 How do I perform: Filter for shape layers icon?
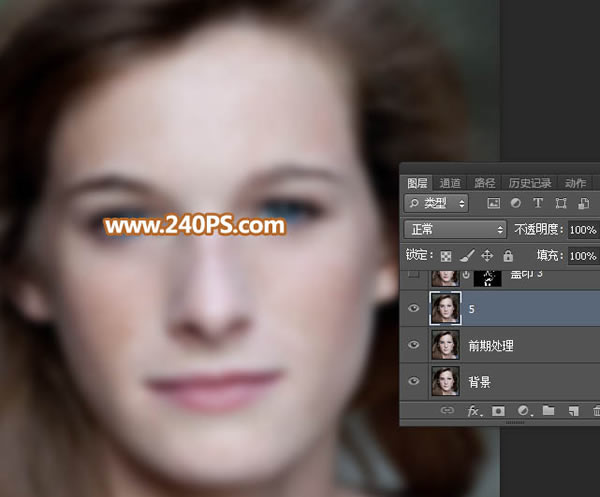pyautogui.click(x=561, y=203)
